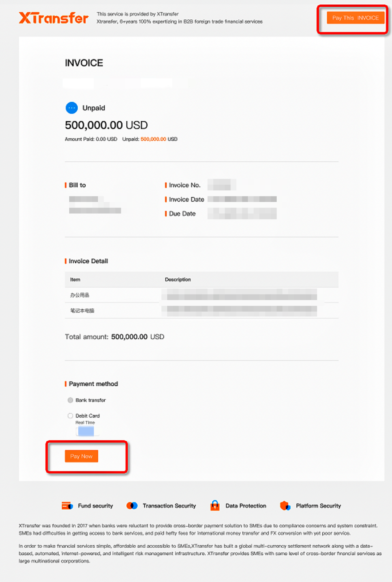The width and height of the screenshot is (392, 582).
Task: Select the Debit Card radio option
Action: [x=70, y=416]
